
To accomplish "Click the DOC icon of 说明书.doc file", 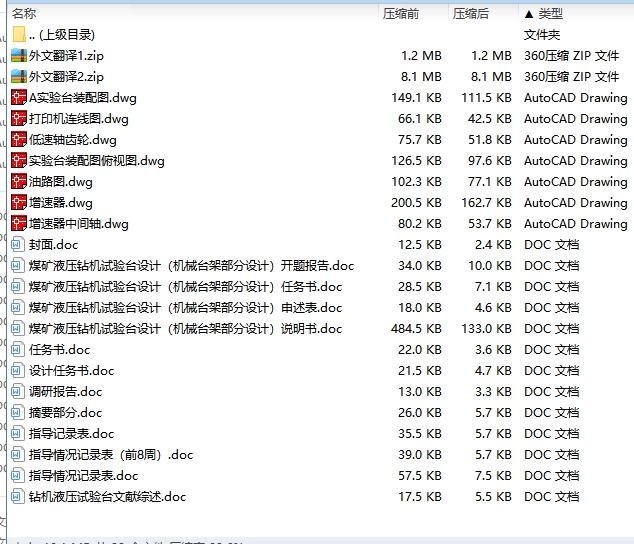I will [17, 329].
